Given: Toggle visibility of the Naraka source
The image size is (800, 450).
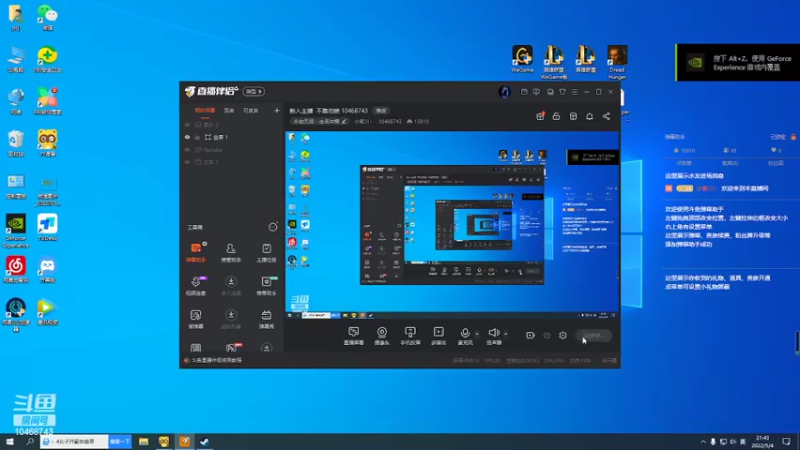Looking at the screenshot, I should tap(187, 149).
